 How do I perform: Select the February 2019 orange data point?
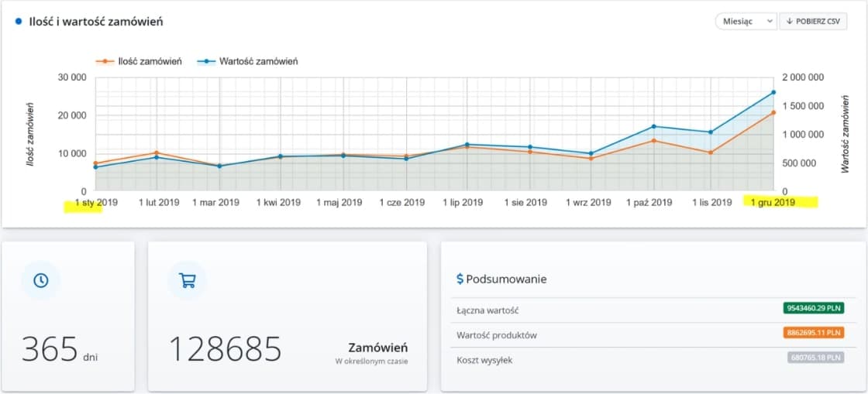[157, 152]
